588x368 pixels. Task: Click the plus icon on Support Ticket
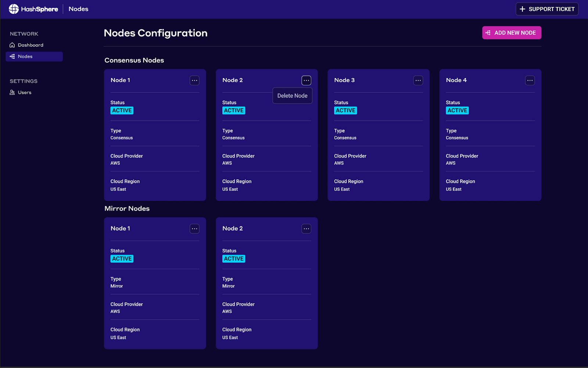coord(522,9)
